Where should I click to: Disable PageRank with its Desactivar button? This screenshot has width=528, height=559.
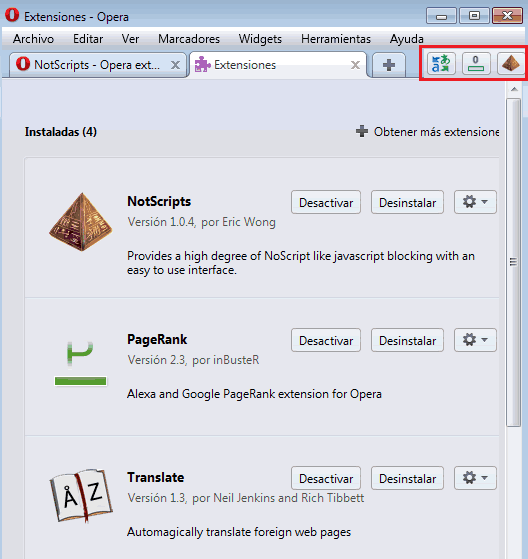click(x=326, y=340)
